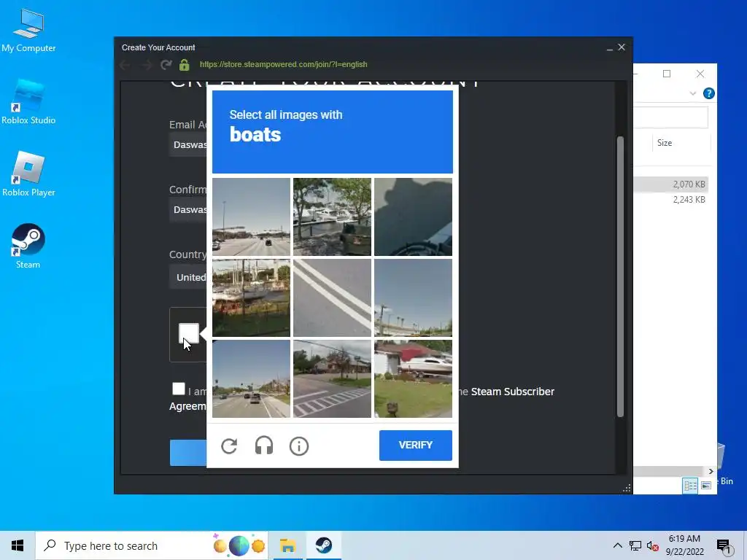Switch File Explorer to large icons view
This screenshot has width=747, height=560.
(x=706, y=485)
